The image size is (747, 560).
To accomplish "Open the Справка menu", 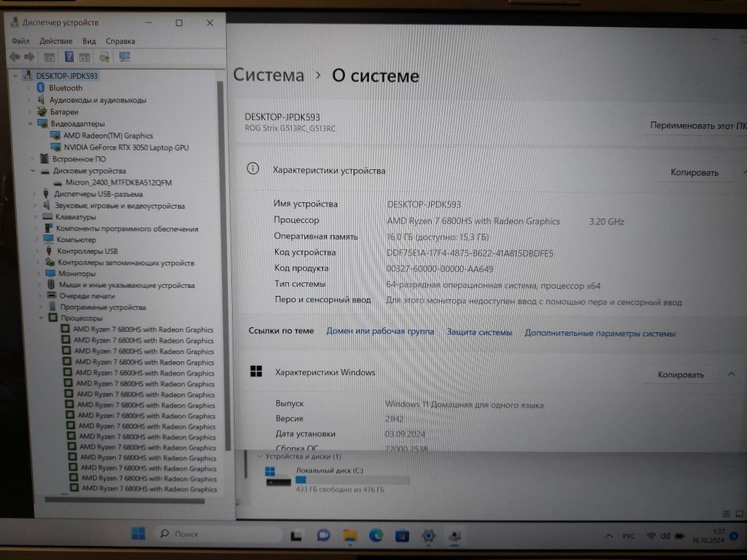I will (x=120, y=41).
